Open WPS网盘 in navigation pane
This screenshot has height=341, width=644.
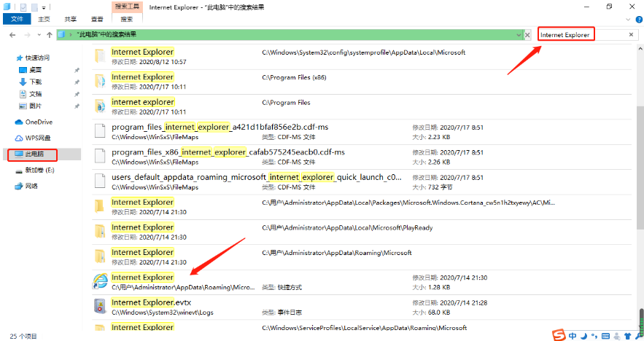(36, 138)
